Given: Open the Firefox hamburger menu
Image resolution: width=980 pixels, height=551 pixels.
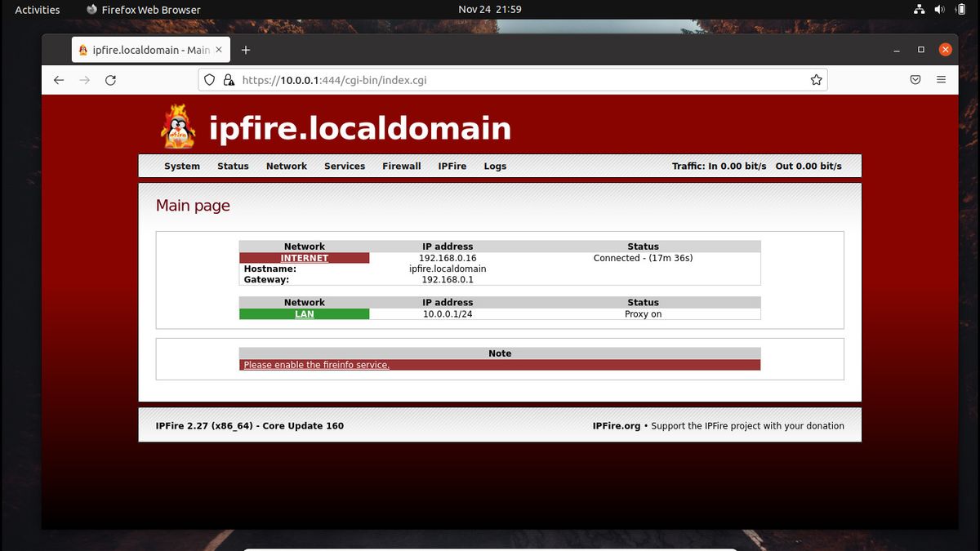Looking at the screenshot, I should pos(941,79).
